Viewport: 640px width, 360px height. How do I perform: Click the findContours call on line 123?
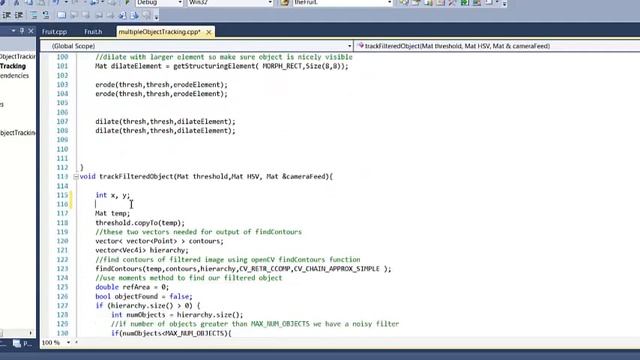pyautogui.click(x=243, y=269)
